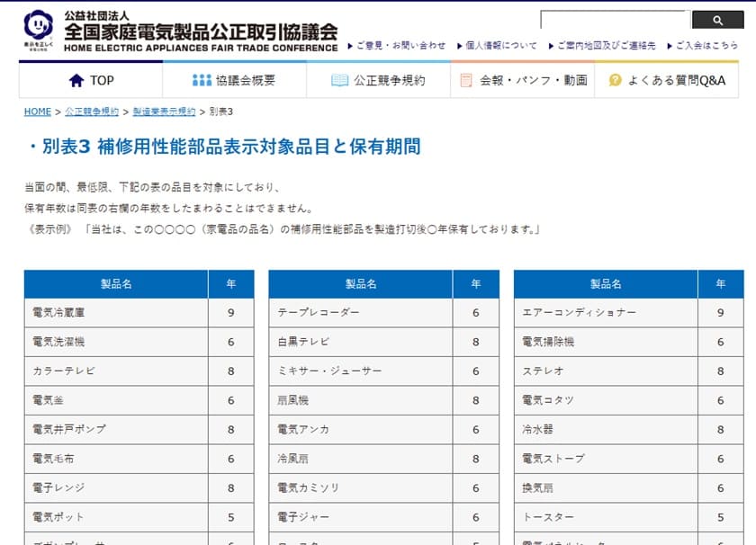Open the 協議会概要 navigation tab

(x=234, y=80)
